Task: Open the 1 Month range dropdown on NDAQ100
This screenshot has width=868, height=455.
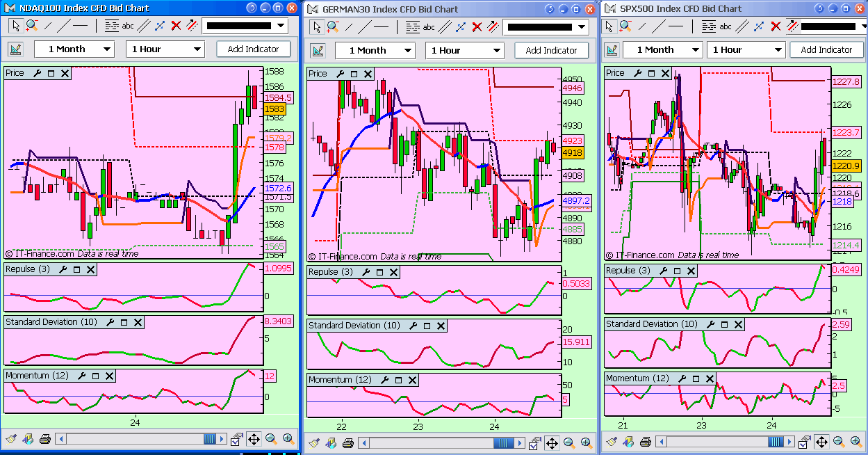Action: click(x=74, y=49)
